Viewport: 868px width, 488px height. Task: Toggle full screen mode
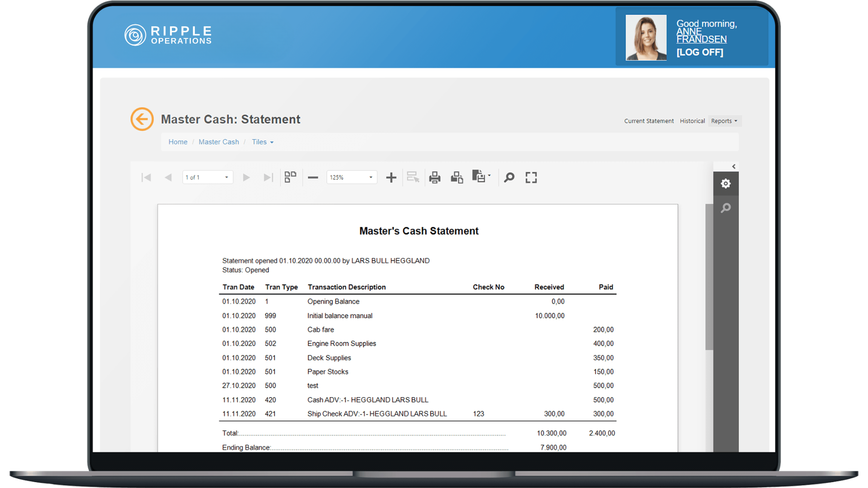click(x=531, y=178)
